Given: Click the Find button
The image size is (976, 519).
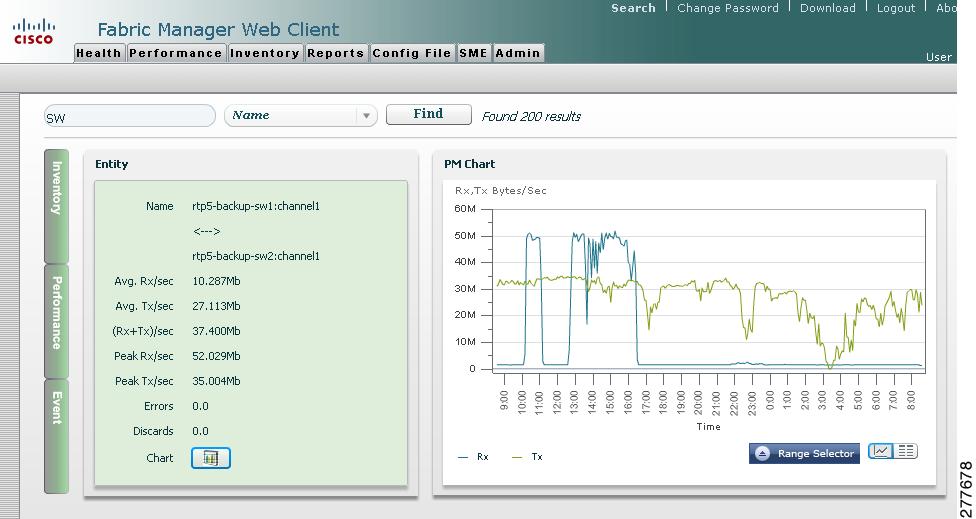Looking at the screenshot, I should tap(428, 114).
